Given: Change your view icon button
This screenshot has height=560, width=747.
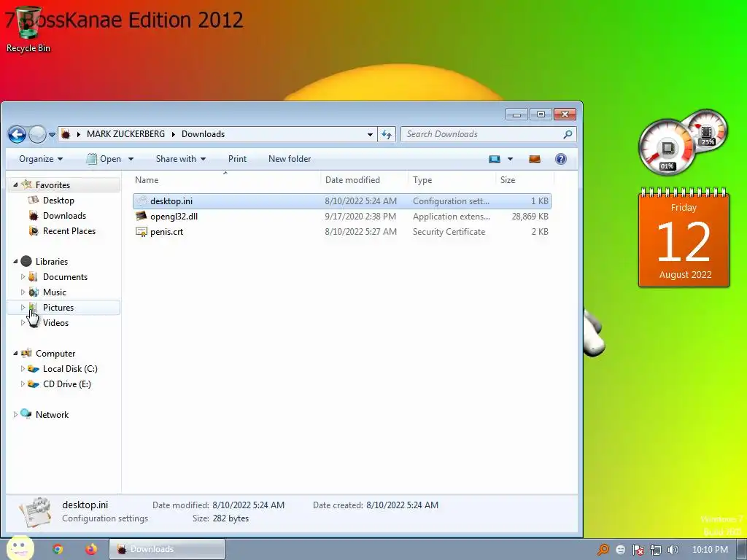Looking at the screenshot, I should 495,159.
